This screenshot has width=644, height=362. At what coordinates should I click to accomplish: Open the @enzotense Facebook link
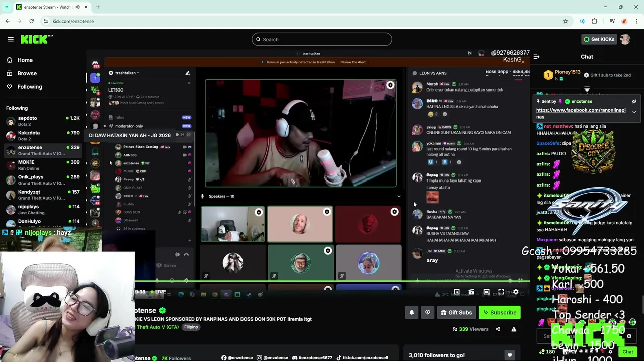coord(237,358)
